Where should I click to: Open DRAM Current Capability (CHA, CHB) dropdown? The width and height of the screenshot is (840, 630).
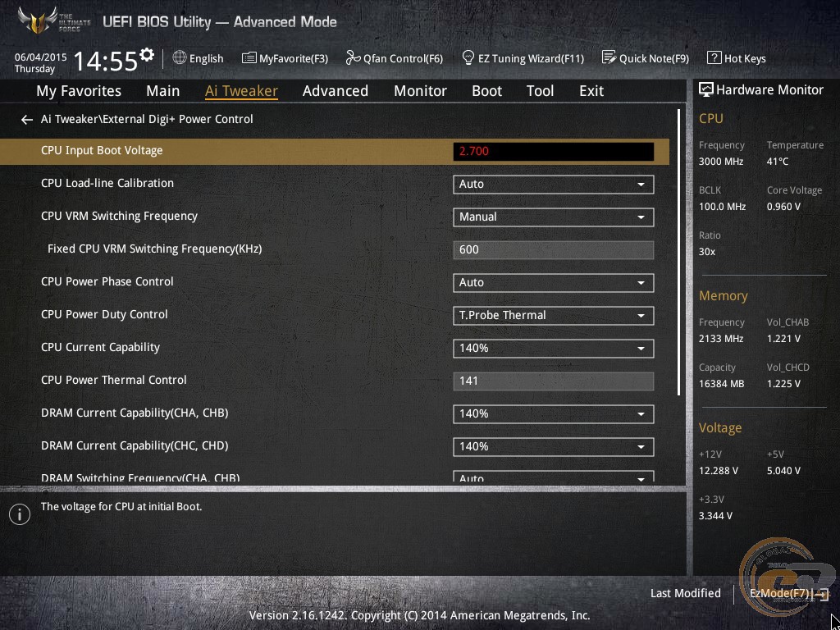[x=553, y=414]
